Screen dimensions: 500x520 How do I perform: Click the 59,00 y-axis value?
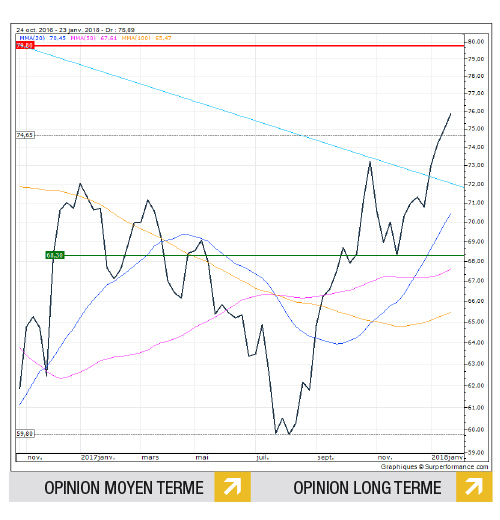click(x=476, y=452)
